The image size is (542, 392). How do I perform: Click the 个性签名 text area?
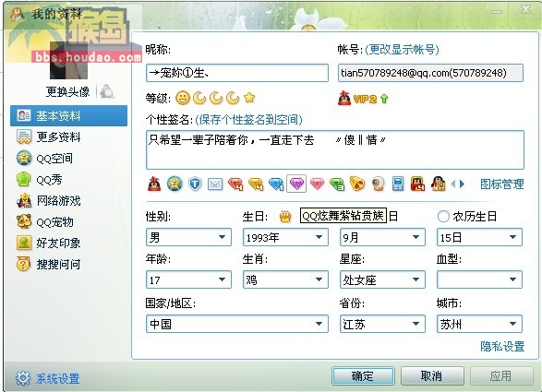(x=335, y=150)
